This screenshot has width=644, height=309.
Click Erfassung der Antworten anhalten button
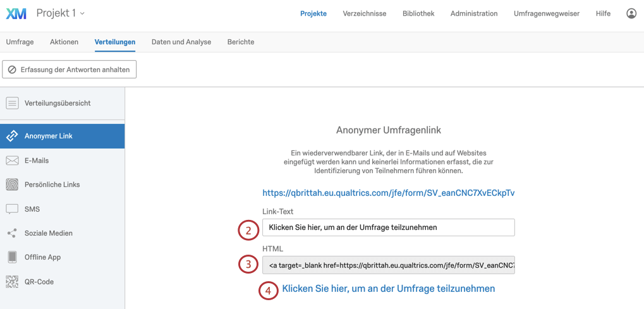tap(69, 70)
